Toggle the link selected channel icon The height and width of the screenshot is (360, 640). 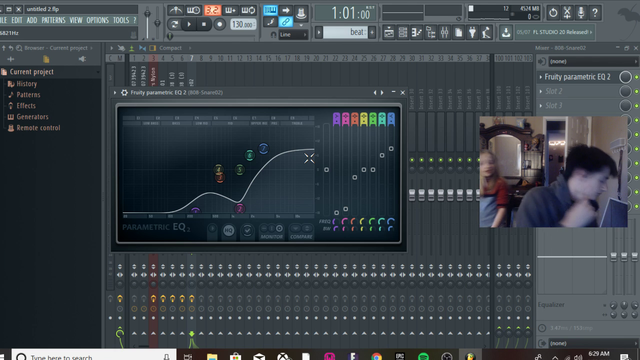pos(286,22)
